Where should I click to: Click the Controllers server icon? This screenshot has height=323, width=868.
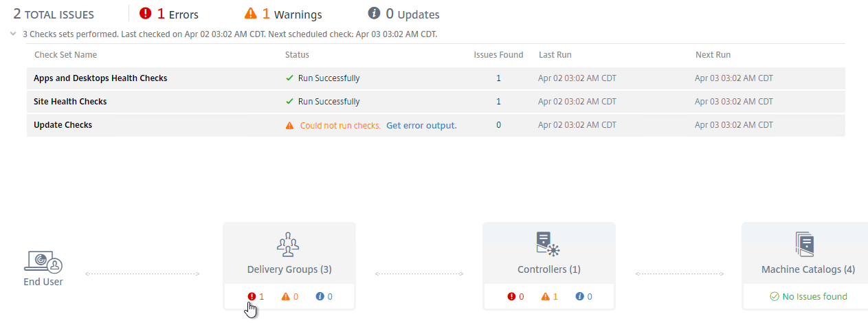tap(548, 244)
